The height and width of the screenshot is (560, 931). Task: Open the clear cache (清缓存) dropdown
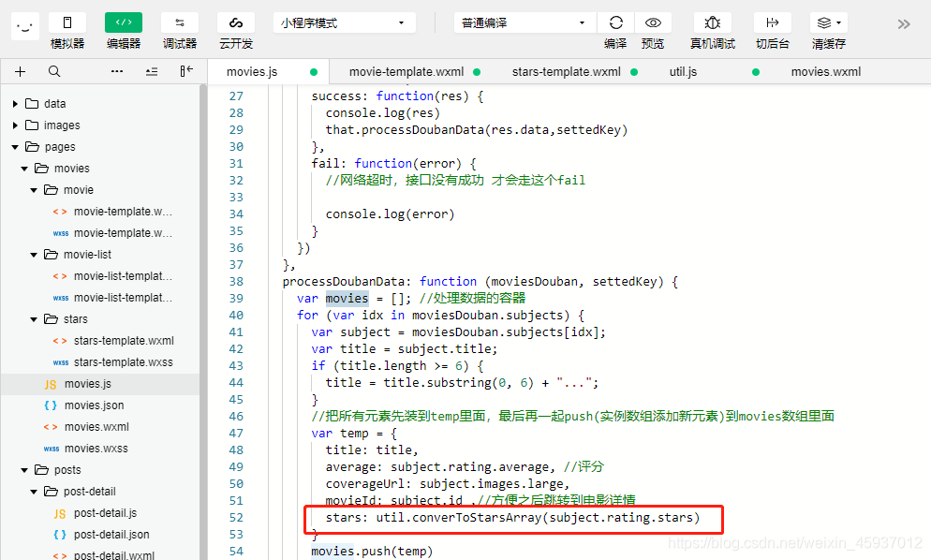pos(829,22)
